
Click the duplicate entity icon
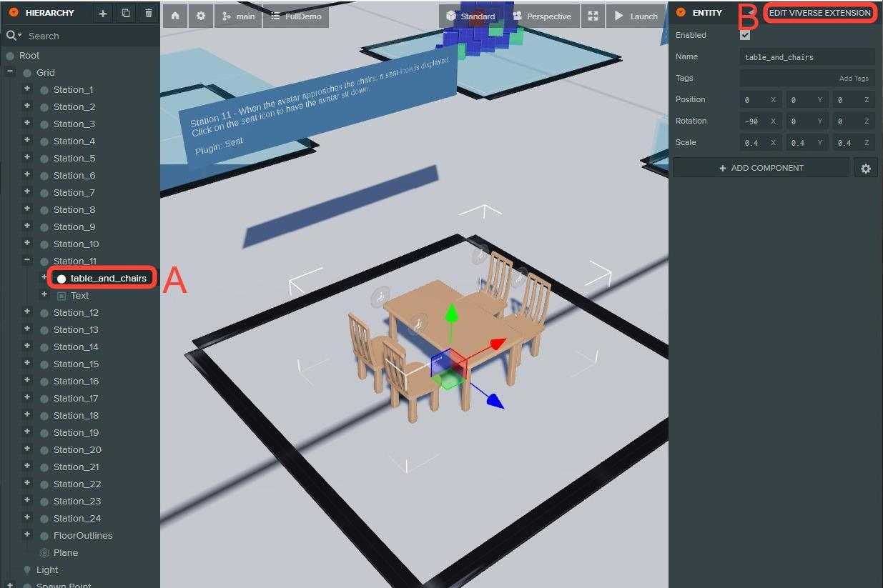pyautogui.click(x=126, y=14)
